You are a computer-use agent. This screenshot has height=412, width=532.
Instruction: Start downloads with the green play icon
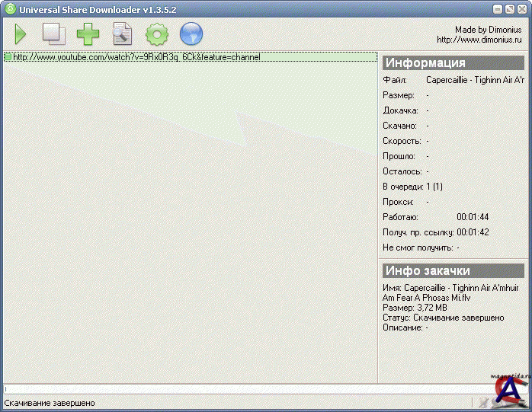(21, 34)
